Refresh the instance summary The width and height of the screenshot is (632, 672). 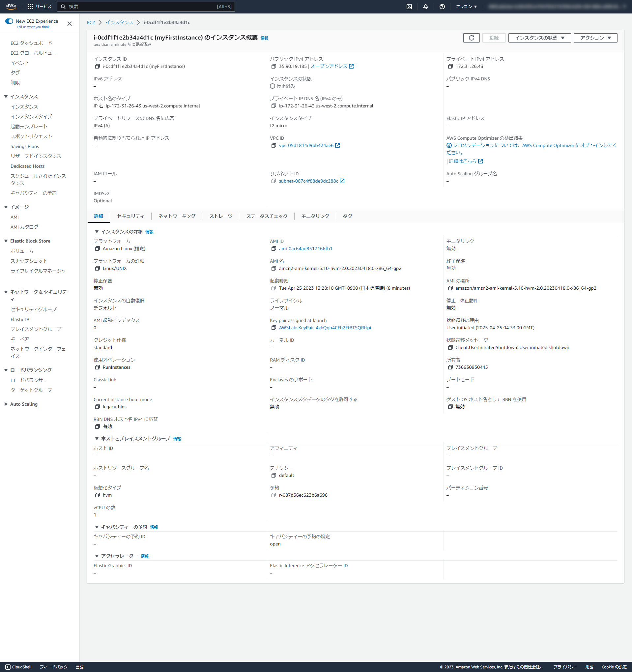(472, 38)
